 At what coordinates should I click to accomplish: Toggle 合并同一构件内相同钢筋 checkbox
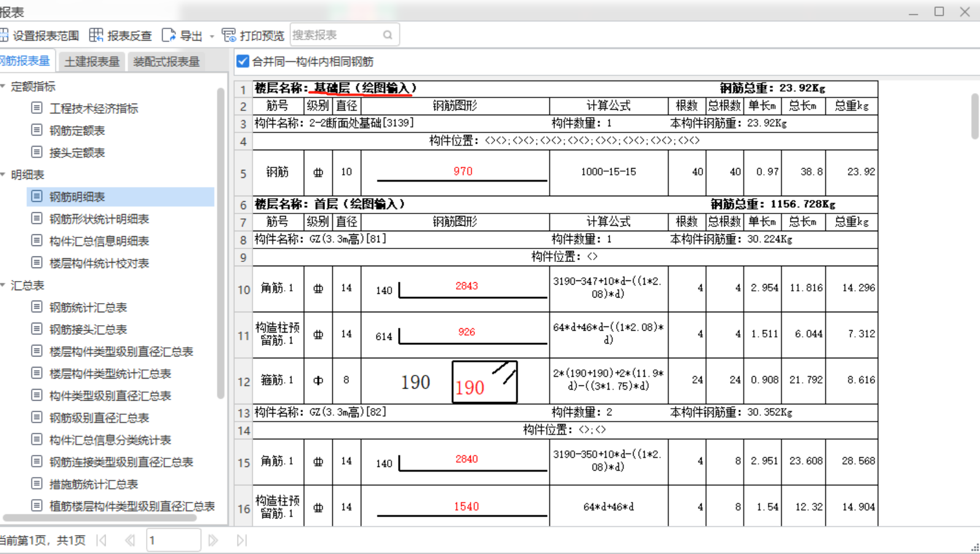(x=243, y=61)
